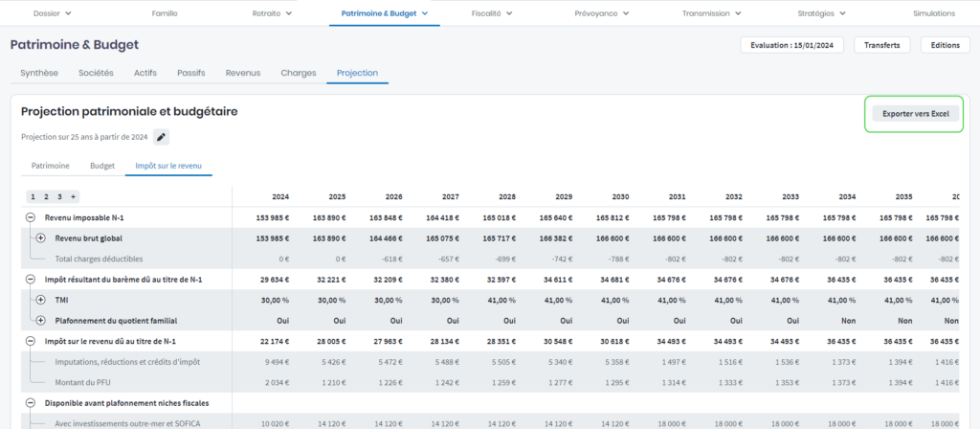Set tree depth to level 3
The image size is (980, 429).
58,196
